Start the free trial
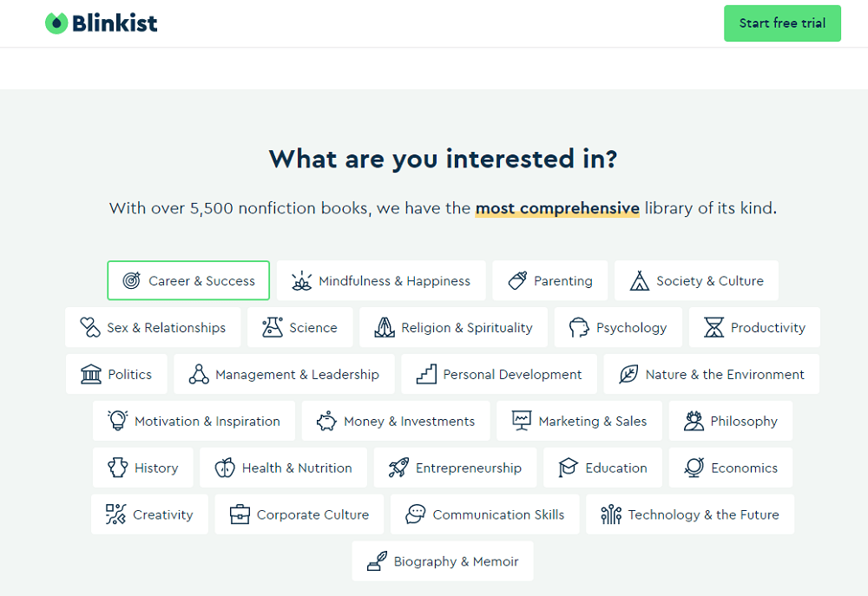Viewport: 868px width, 596px height. [782, 23]
